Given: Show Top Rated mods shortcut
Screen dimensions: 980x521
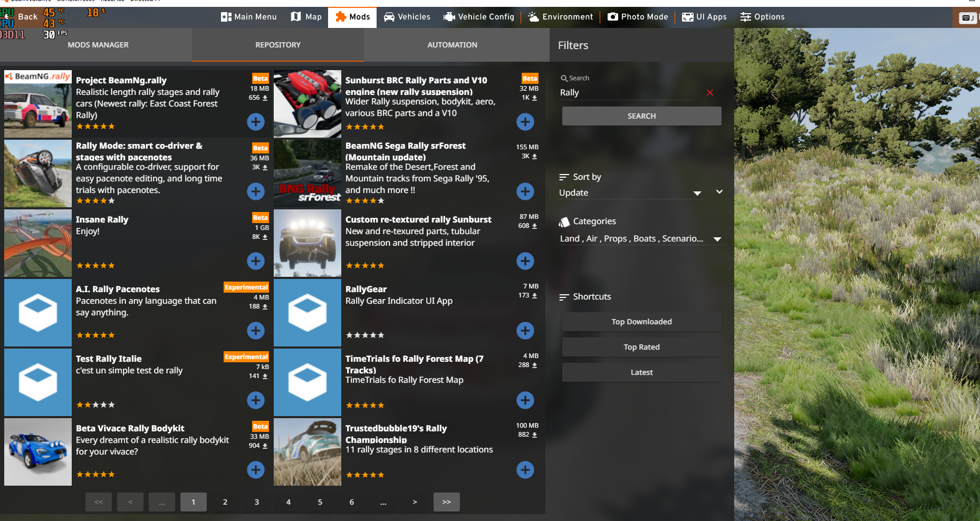Looking at the screenshot, I should (642, 347).
